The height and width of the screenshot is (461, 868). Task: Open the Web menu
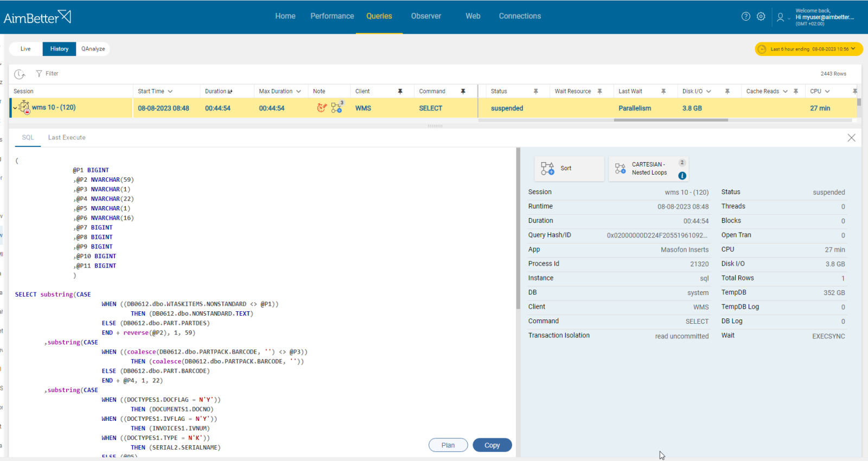pos(473,16)
